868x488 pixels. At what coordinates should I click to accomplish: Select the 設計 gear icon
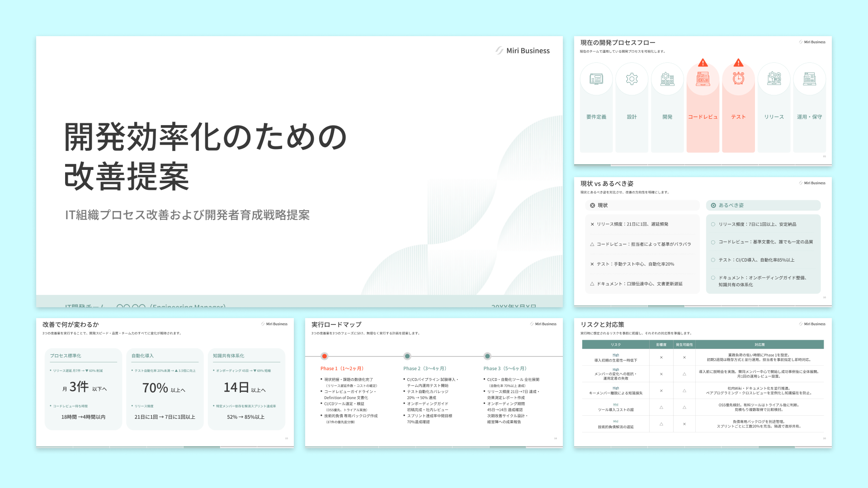[x=632, y=79]
